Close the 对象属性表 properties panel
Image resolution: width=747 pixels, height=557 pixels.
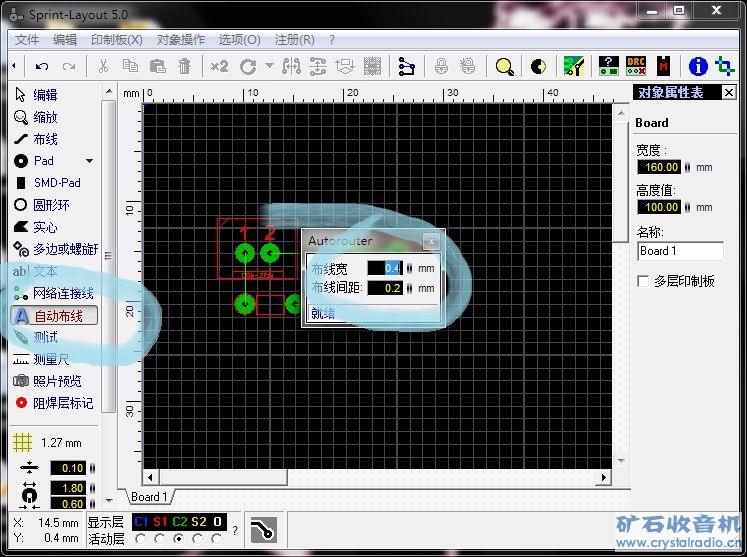729,92
